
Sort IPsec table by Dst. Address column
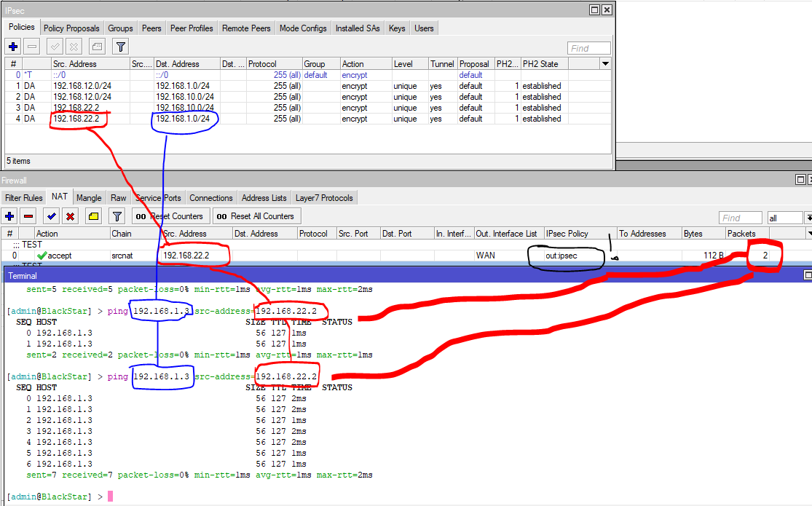187,63
